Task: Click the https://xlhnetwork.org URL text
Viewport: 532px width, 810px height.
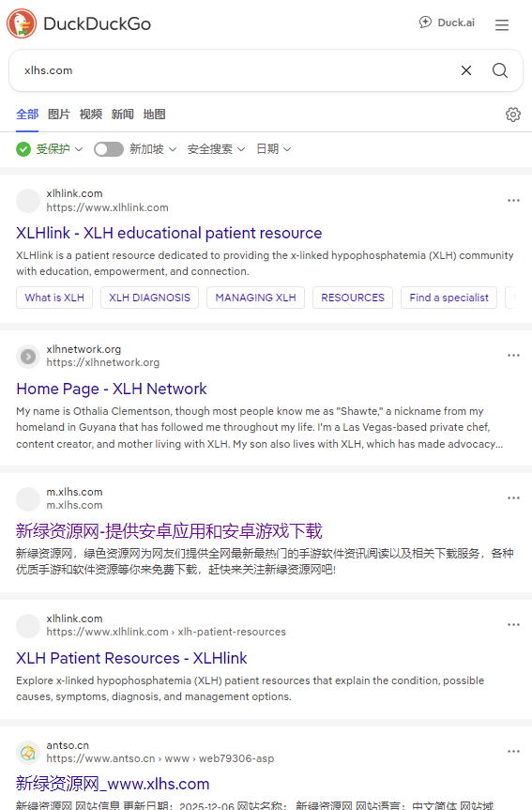Action: [103, 362]
